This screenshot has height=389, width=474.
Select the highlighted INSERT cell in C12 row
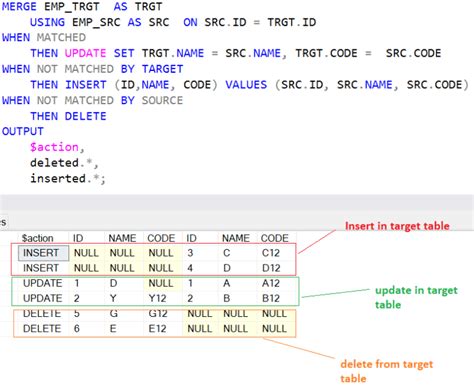[x=44, y=253]
